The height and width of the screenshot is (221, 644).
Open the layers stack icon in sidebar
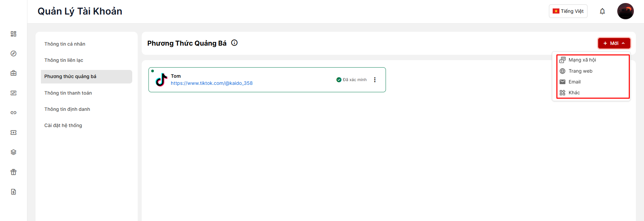[14, 152]
